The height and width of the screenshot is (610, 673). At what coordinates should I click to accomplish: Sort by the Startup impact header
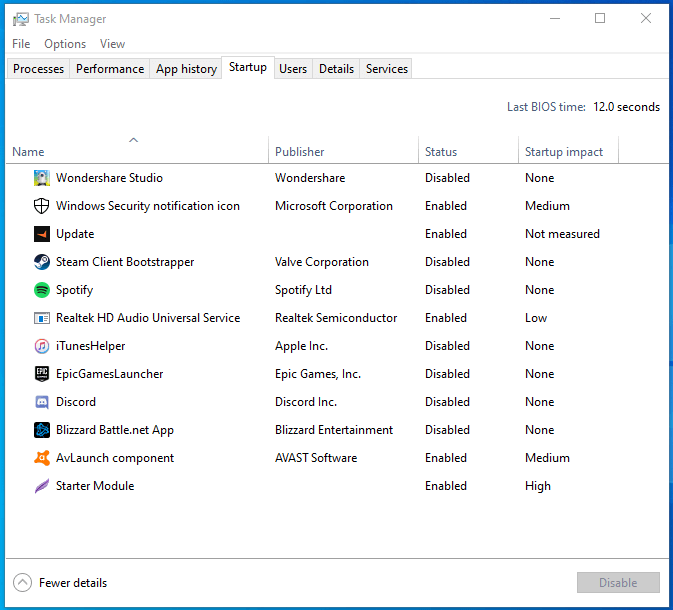(564, 152)
